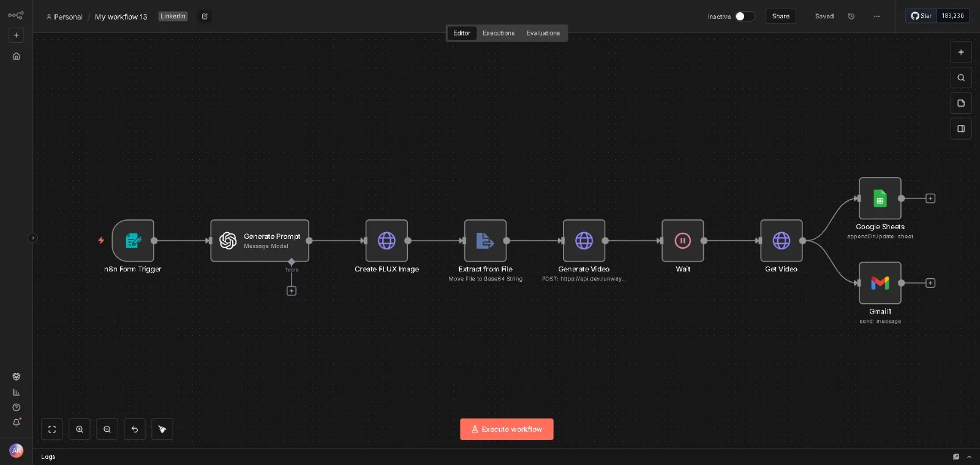This screenshot has height=465, width=980.
Task: Open the help question-mark icon
Action: coord(17,407)
